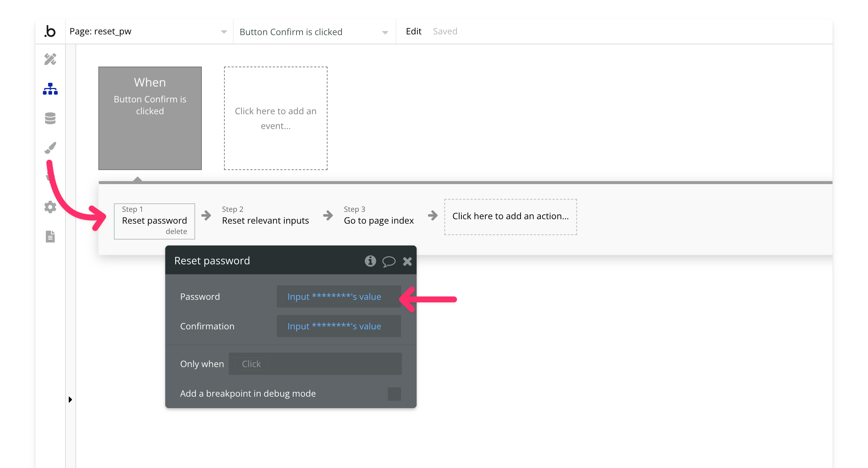Select Step 2 Reset relevant inputs
Viewport: 868px width, 468px height.
(x=265, y=216)
